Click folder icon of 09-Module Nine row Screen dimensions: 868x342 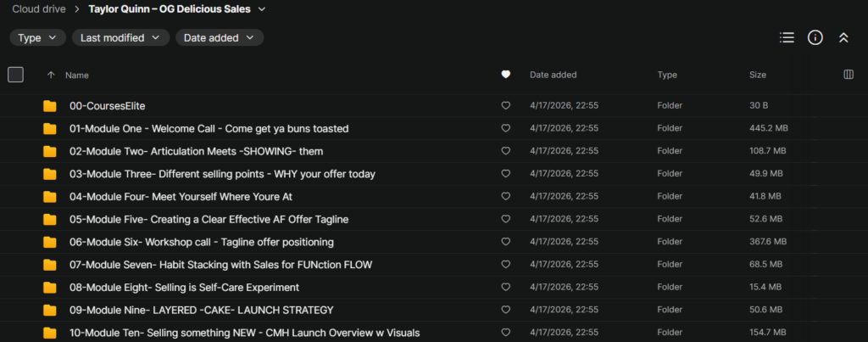tap(50, 310)
